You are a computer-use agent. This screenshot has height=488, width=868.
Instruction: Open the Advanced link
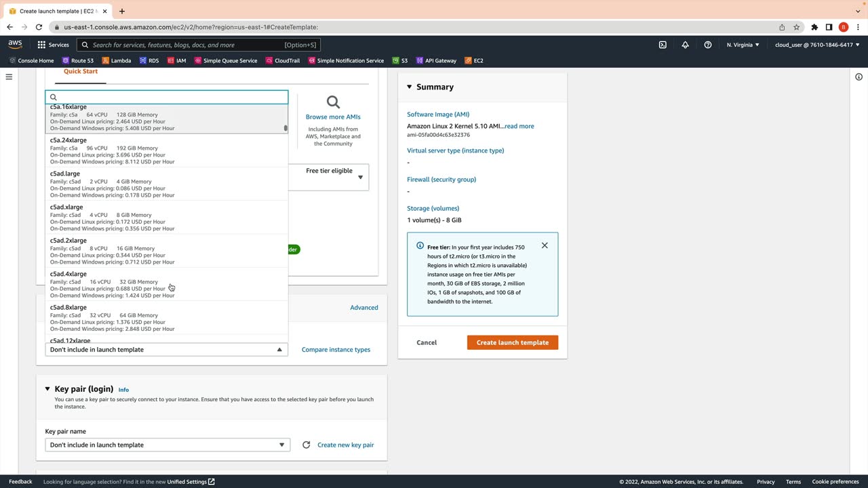coord(364,308)
